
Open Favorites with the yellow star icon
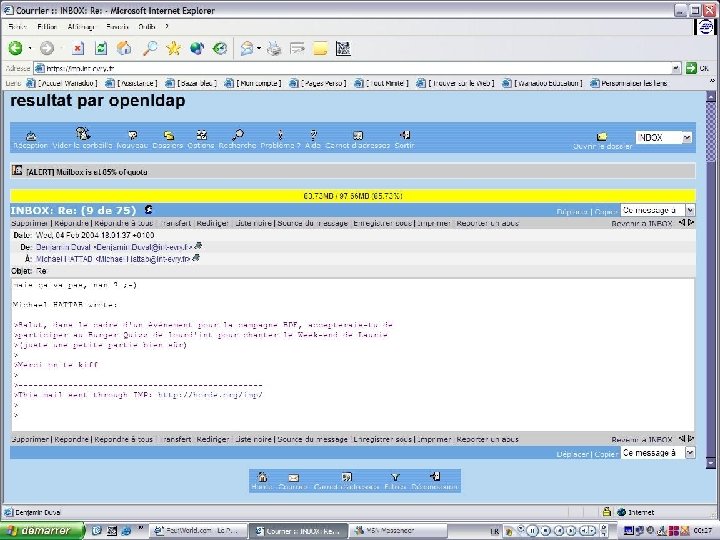pos(173,48)
